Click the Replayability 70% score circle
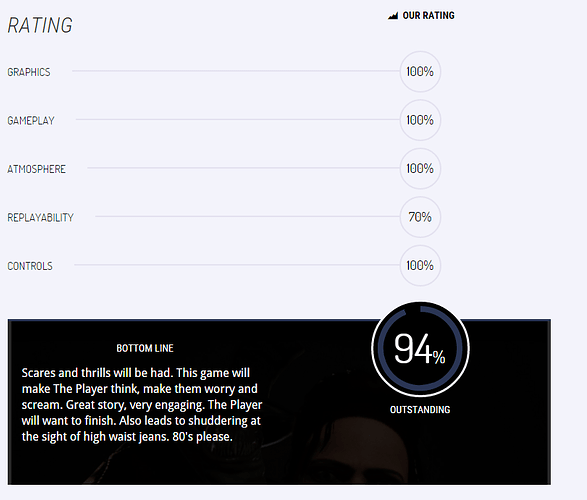This screenshot has height=500, width=587. [x=420, y=217]
